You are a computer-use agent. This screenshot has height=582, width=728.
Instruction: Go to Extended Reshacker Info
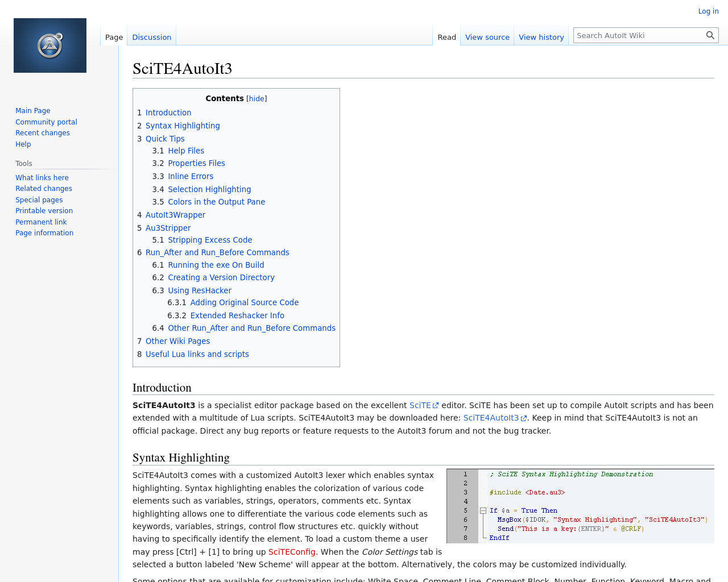[x=237, y=315]
